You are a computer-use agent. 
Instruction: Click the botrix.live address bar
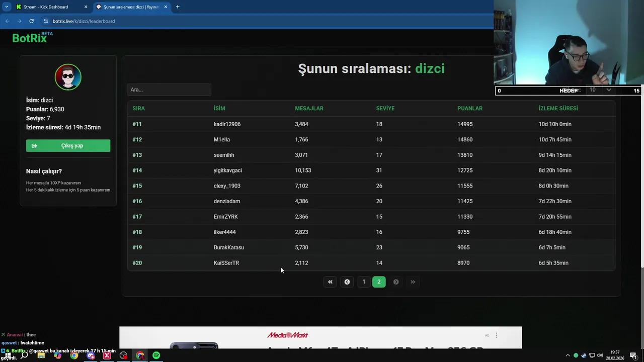tap(267, 21)
